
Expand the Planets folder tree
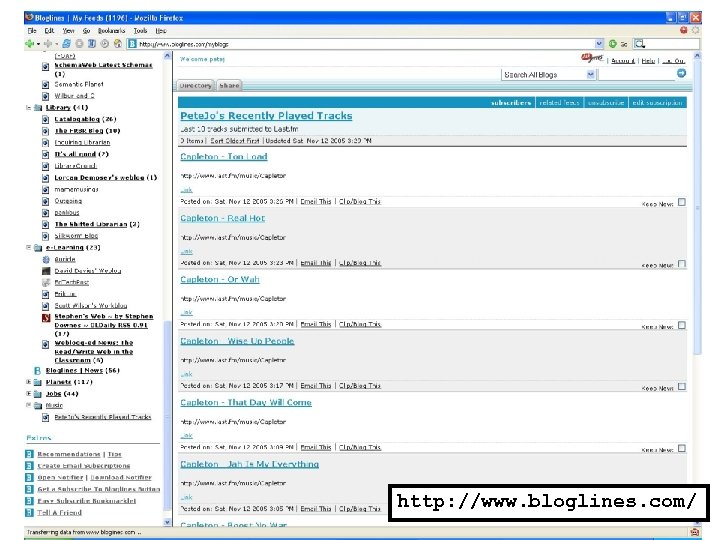(x=28, y=382)
